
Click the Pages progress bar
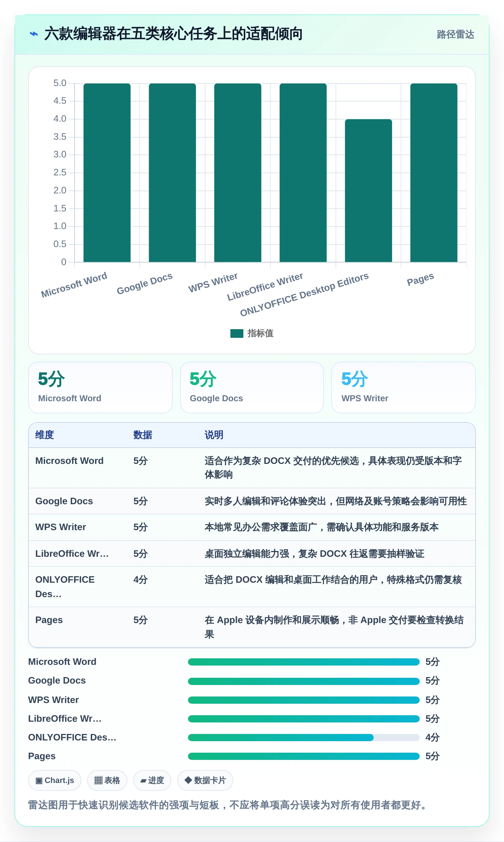(x=304, y=756)
